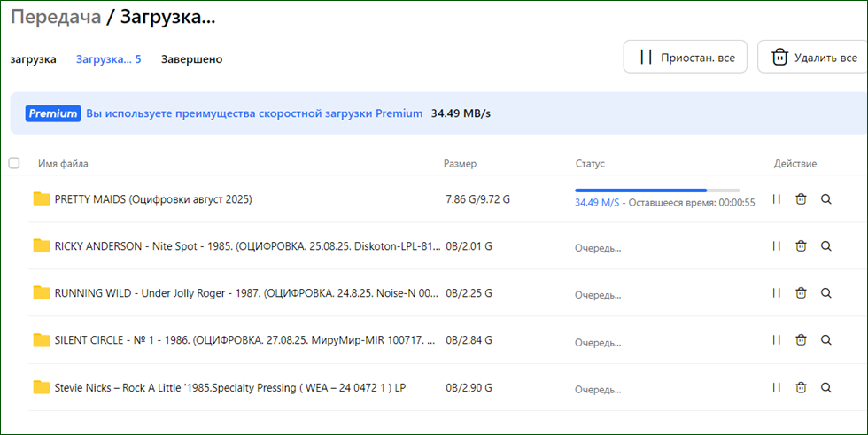
Task: Click the size value 7.86 G/9.72 G
Action: click(477, 199)
